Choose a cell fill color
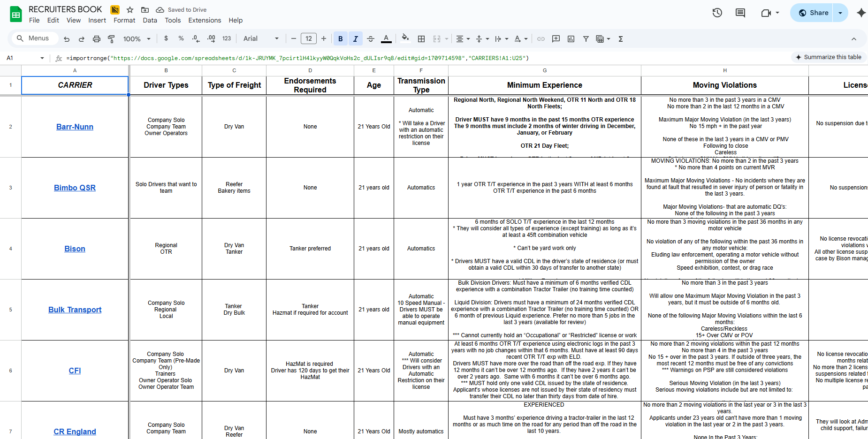The height and width of the screenshot is (439, 868). click(405, 38)
